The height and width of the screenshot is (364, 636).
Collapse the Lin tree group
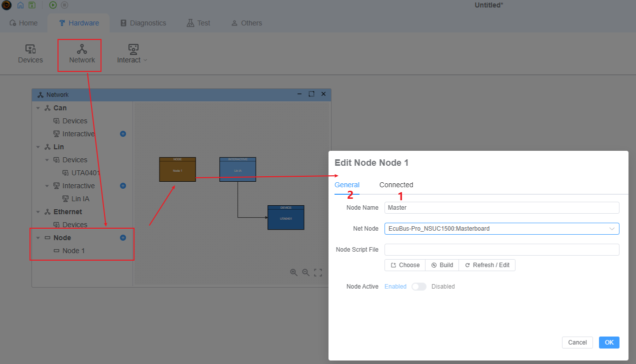click(x=38, y=147)
